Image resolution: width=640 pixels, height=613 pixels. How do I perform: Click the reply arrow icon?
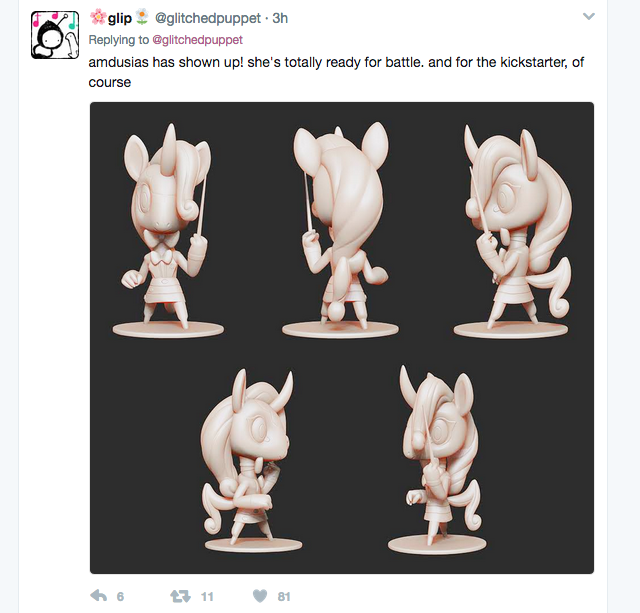tap(98, 596)
